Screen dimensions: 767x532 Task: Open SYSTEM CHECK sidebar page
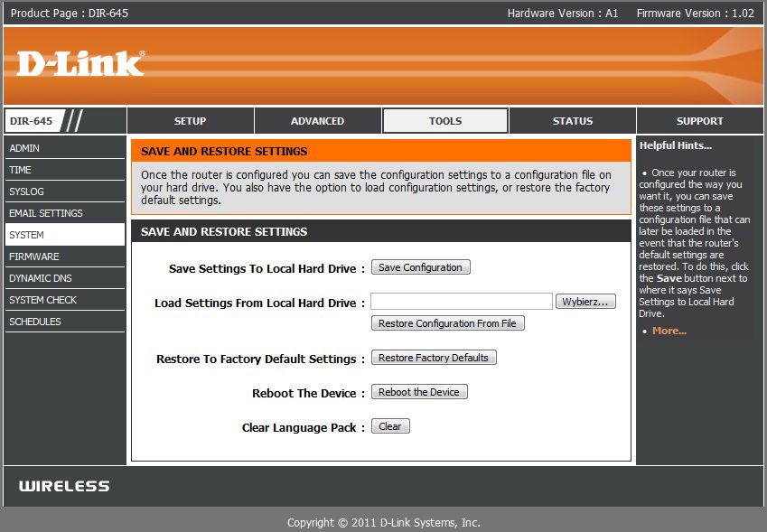pos(64,300)
